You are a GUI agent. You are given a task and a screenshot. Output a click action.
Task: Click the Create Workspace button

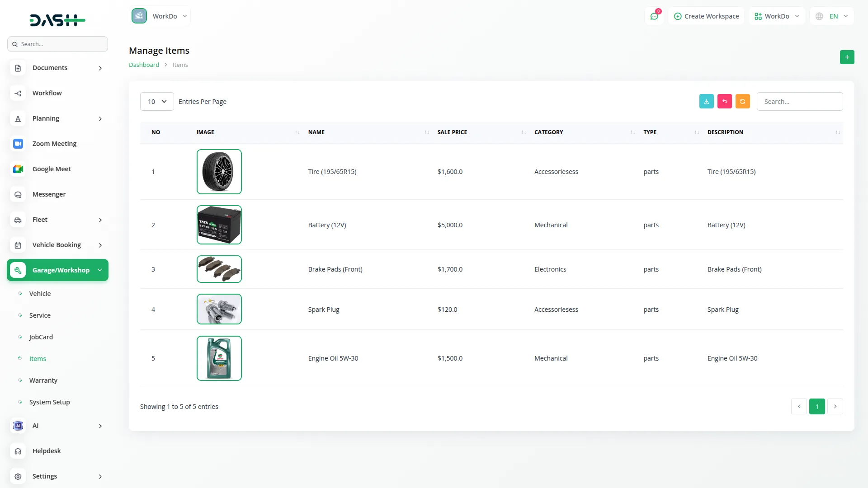(706, 16)
